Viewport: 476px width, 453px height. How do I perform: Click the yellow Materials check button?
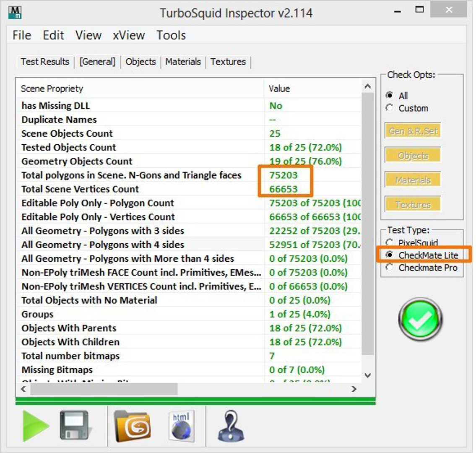[x=413, y=180]
